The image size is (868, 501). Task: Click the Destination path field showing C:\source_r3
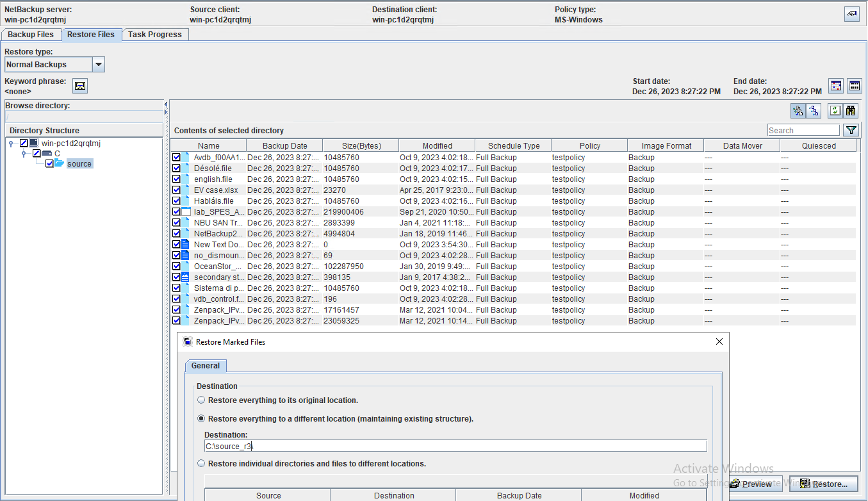[x=455, y=446]
